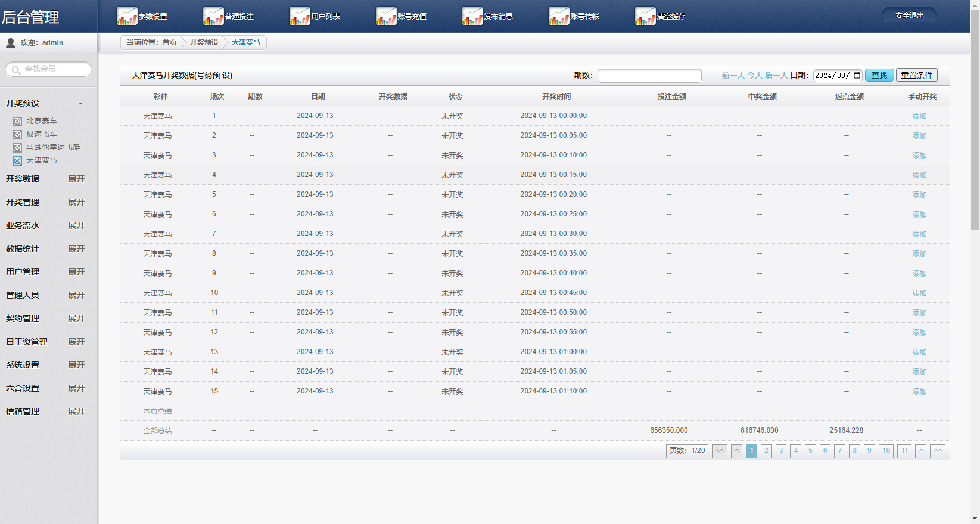Expand the 开奖数据 sidebar section
The image size is (980, 524).
pos(76,179)
